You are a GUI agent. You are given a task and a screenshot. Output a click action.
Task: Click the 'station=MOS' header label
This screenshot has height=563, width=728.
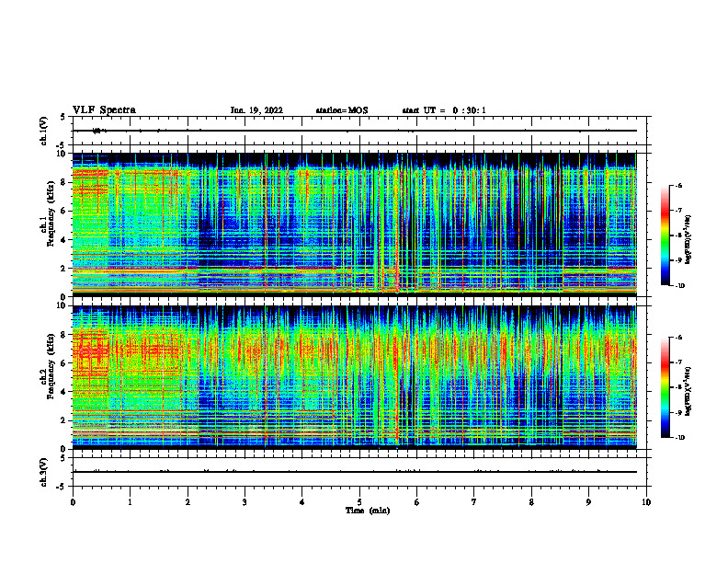click(x=342, y=110)
